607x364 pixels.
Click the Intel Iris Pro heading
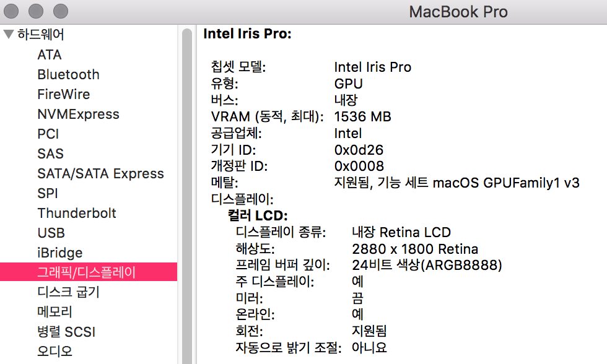247,34
